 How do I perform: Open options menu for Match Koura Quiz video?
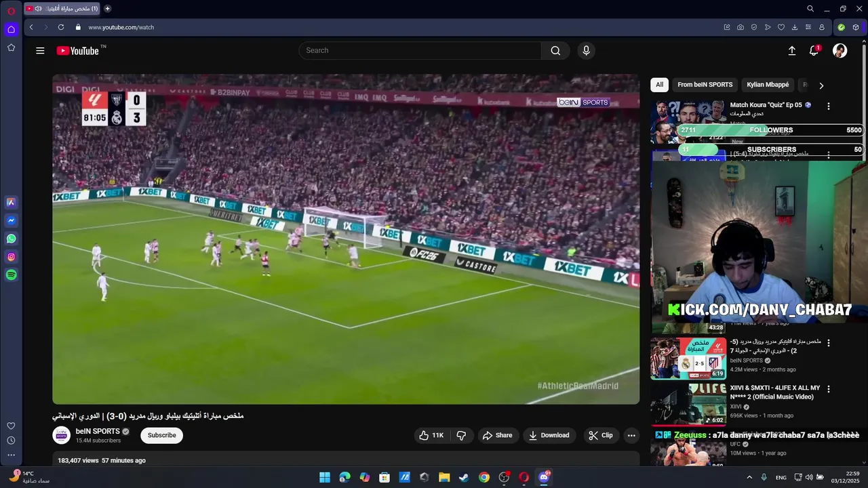[x=828, y=106]
